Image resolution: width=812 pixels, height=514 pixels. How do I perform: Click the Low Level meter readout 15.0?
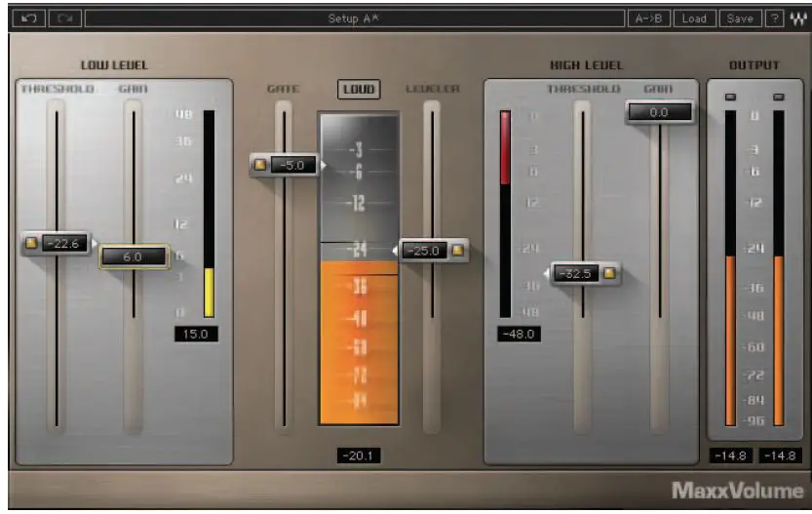click(196, 334)
